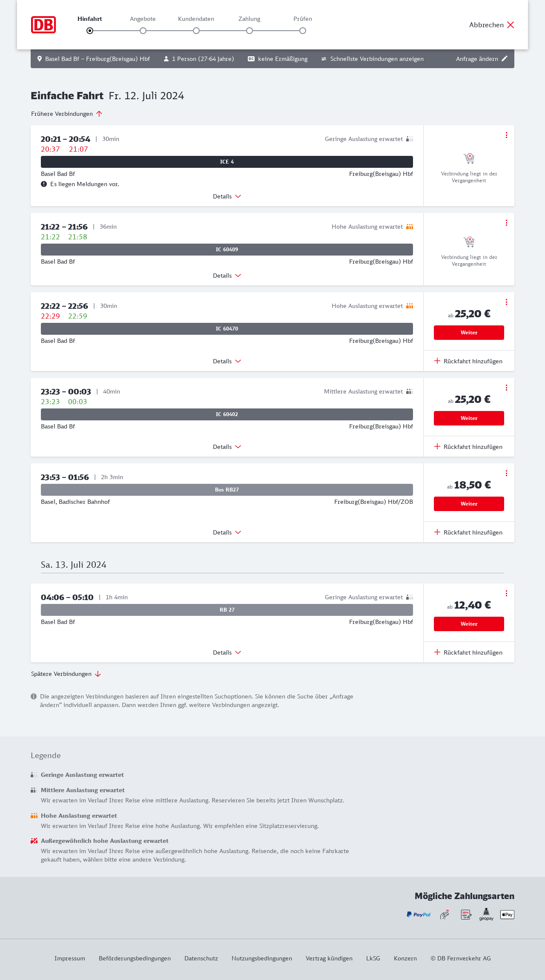The height and width of the screenshot is (980, 545).
Task: Expand Details for the RB 27 connection
Action: click(x=227, y=652)
